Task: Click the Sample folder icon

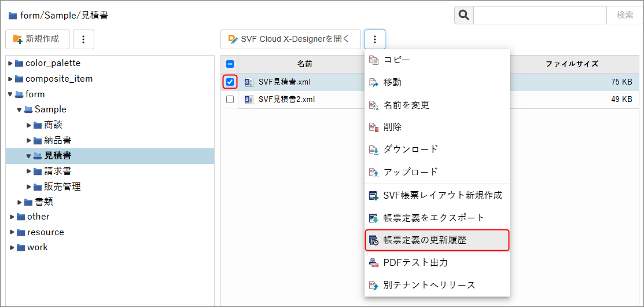Action: [28, 109]
